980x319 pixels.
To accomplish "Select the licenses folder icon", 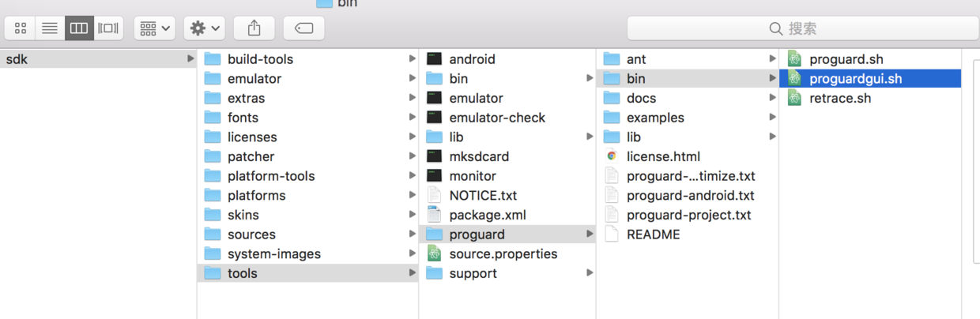I will (x=212, y=137).
